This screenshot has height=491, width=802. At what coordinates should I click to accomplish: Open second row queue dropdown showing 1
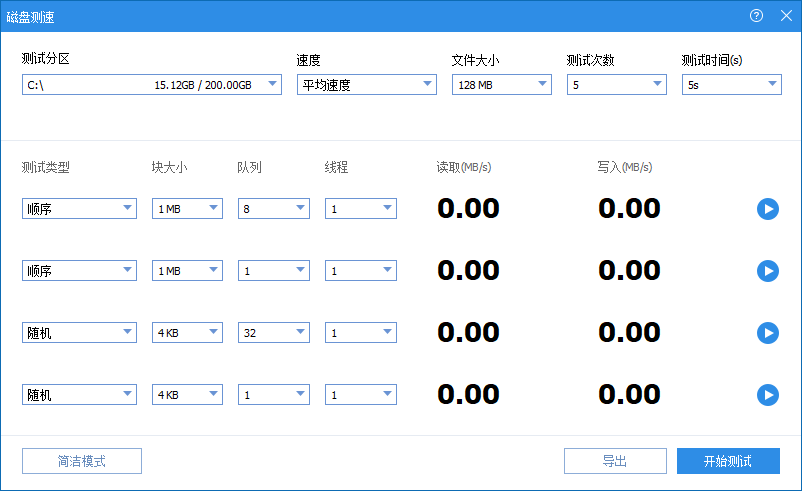pyautogui.click(x=274, y=271)
